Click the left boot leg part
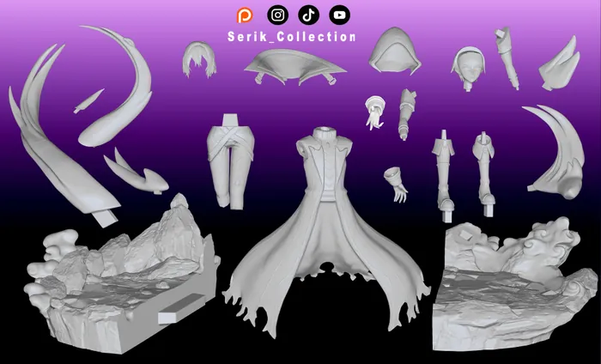Image resolution: width=601 pixels, height=364 pixels. [444, 172]
